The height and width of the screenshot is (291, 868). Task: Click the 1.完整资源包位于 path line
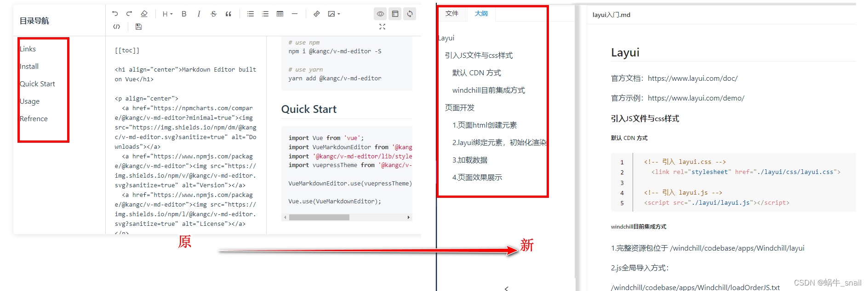pyautogui.click(x=707, y=248)
